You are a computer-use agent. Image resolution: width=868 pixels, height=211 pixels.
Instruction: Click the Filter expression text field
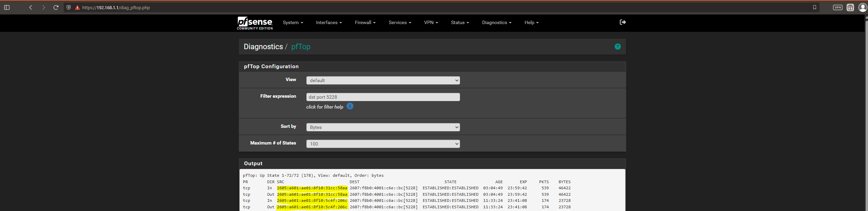pyautogui.click(x=383, y=97)
